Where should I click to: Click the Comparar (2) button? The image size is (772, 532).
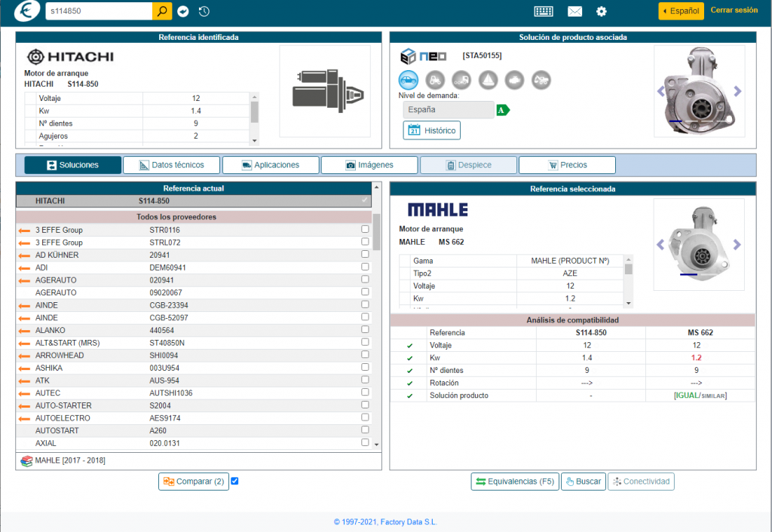(194, 482)
